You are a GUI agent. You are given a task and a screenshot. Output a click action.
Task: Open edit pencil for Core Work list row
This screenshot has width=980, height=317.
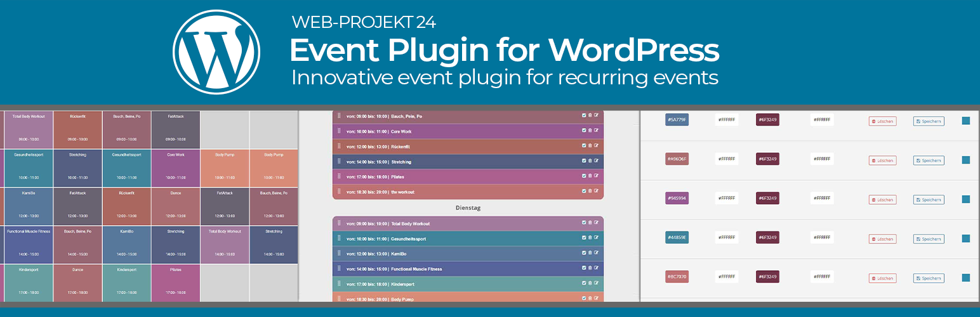596,131
